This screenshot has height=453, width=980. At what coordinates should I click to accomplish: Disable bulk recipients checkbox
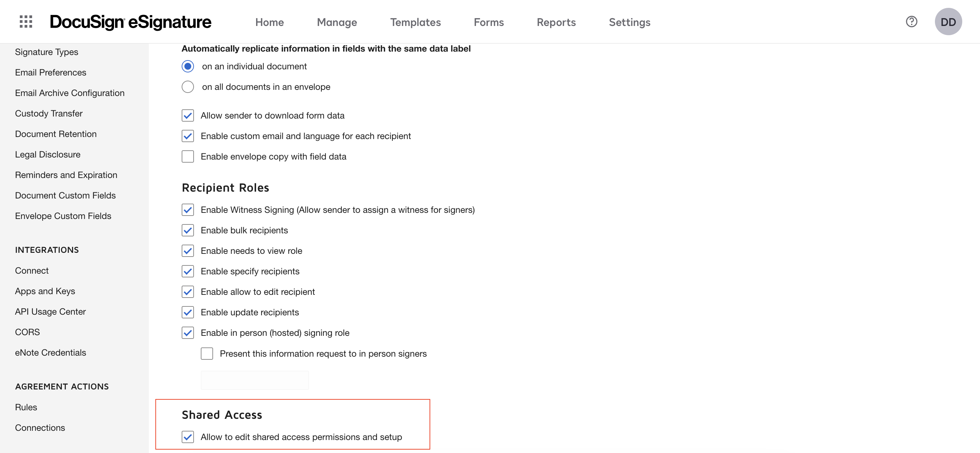[x=187, y=230]
